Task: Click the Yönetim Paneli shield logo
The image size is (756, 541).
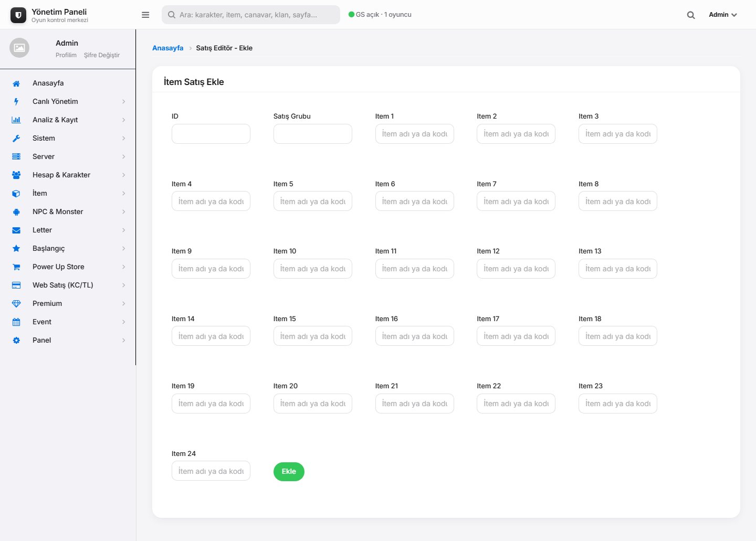Action: pyautogui.click(x=18, y=15)
